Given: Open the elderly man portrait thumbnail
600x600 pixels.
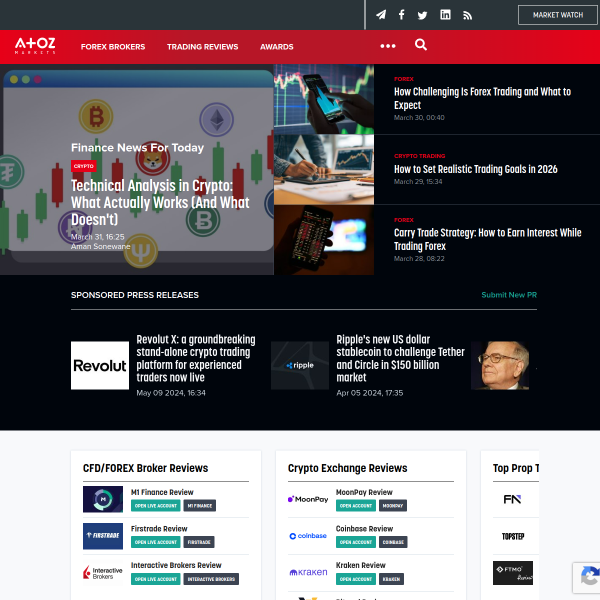Looking at the screenshot, I should pos(500,365).
